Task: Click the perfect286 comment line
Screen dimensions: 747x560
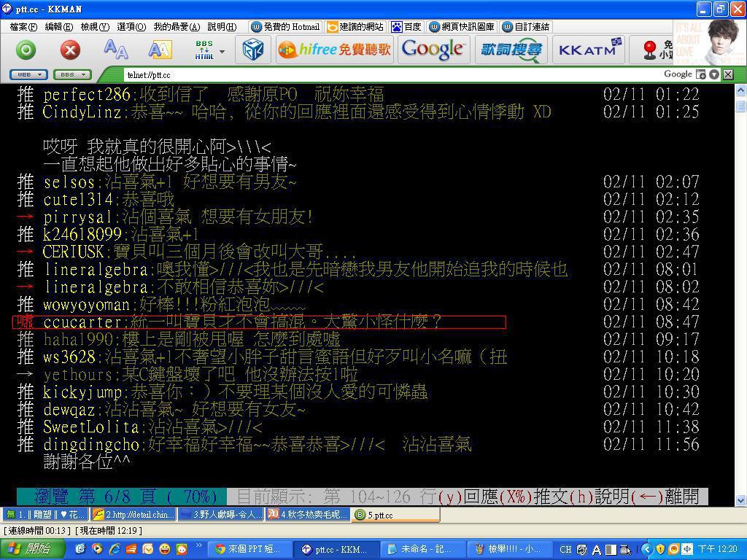Action: coord(358,94)
